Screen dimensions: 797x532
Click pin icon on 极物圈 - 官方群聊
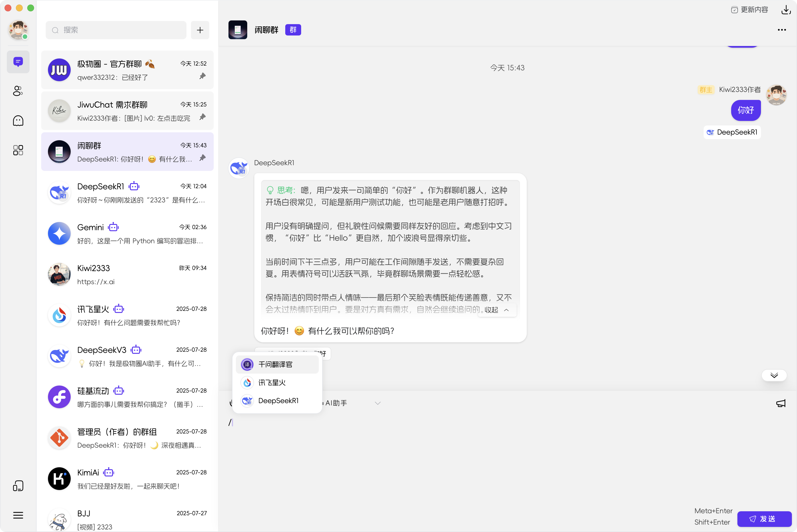coord(202,76)
